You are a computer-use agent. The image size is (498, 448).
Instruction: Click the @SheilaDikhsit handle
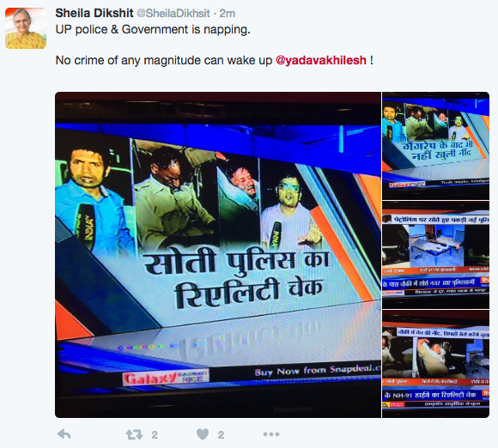pyautogui.click(x=173, y=14)
